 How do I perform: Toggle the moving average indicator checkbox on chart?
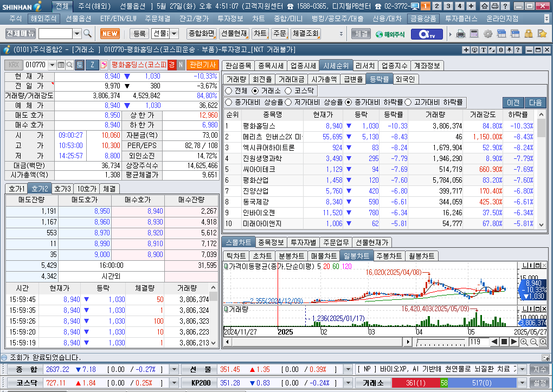(x=226, y=266)
